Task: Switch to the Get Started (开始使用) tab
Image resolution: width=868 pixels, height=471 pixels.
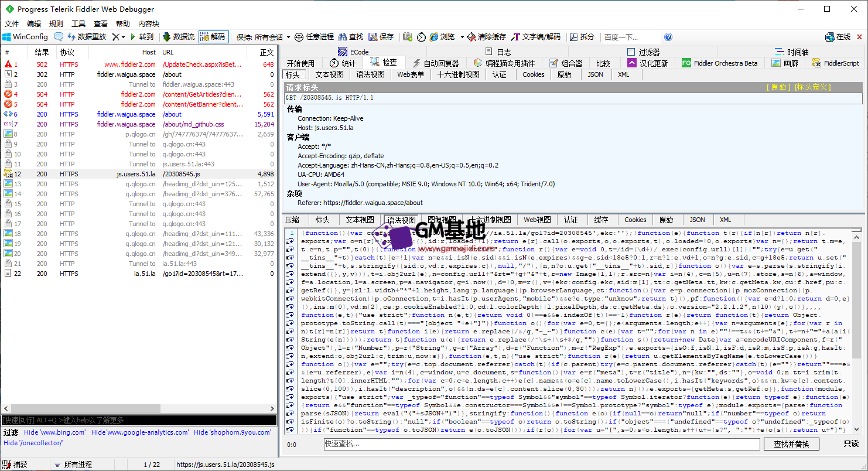Action: click(301, 63)
